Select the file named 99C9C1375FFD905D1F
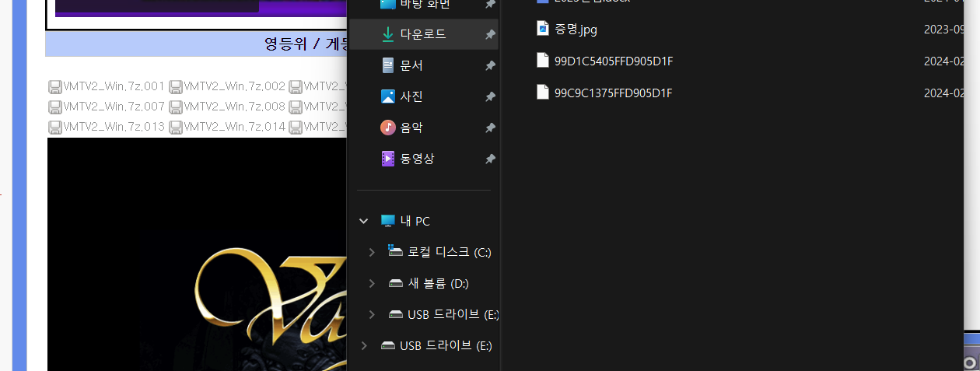Image resolution: width=980 pixels, height=371 pixels. [x=614, y=93]
